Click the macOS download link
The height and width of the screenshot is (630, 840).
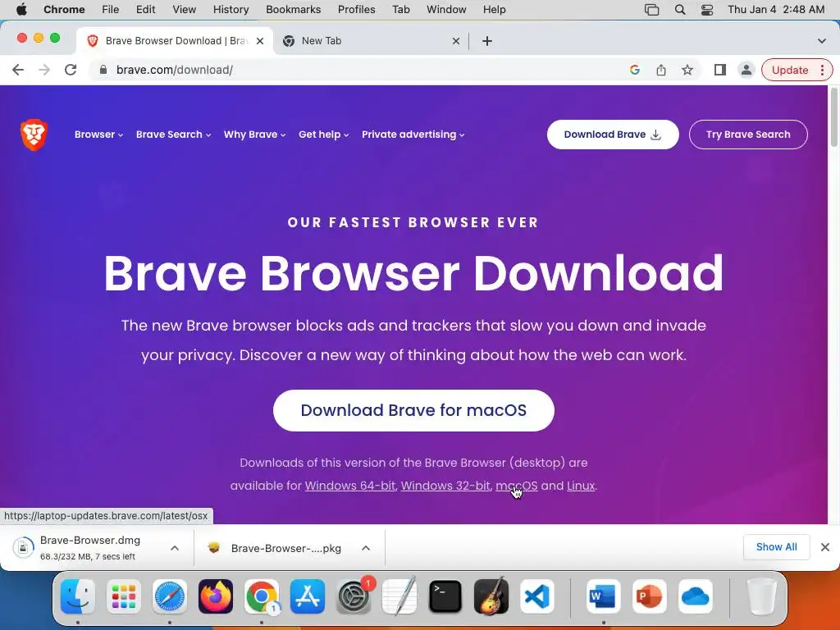tap(517, 486)
